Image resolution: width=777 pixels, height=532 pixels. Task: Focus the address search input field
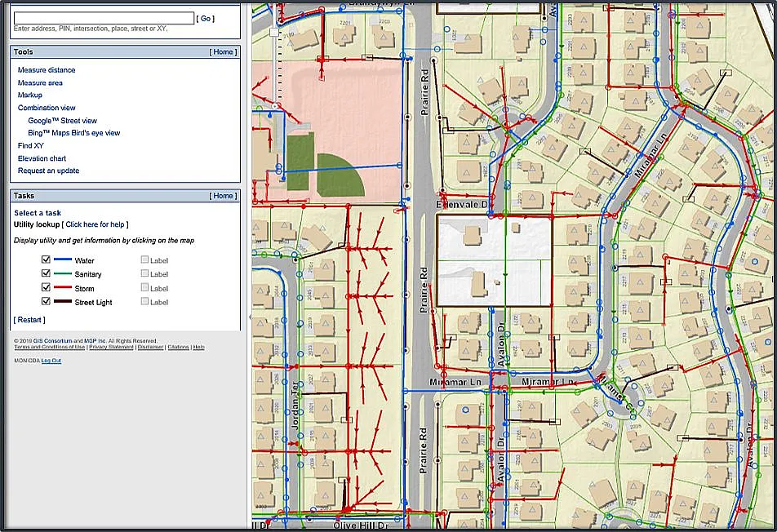[x=104, y=18]
